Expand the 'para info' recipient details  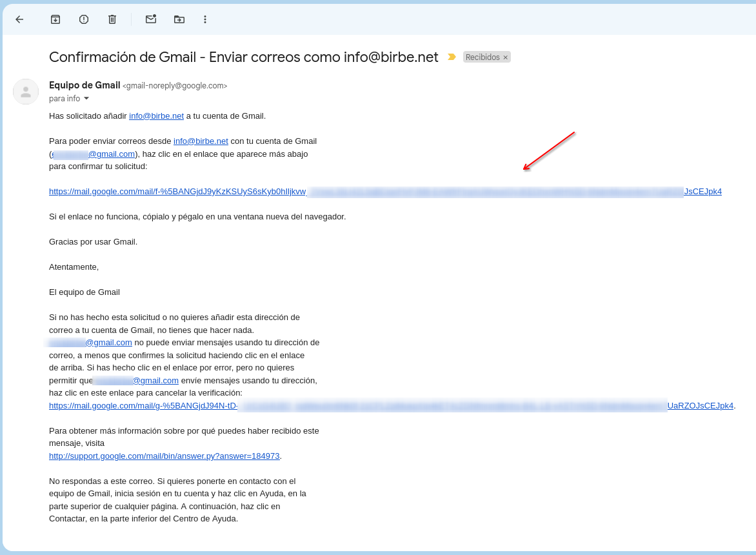pos(87,98)
